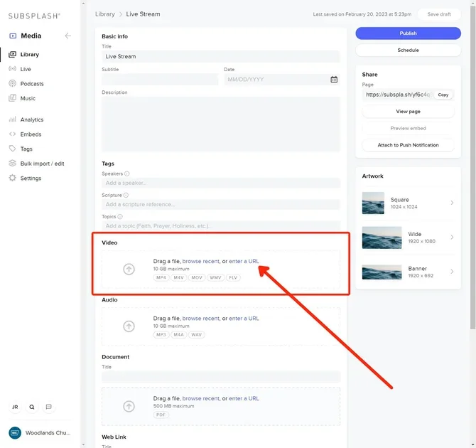This screenshot has width=476, height=448.
Task: Click Add a scripture reference field
Action: point(221,204)
